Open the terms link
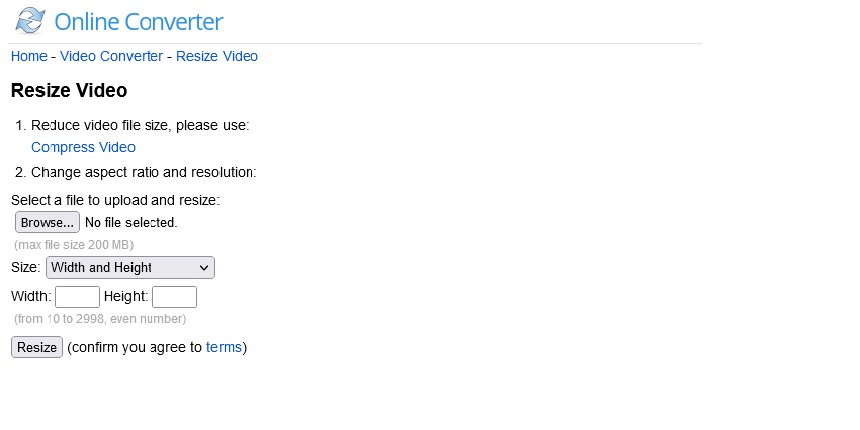 coord(224,347)
